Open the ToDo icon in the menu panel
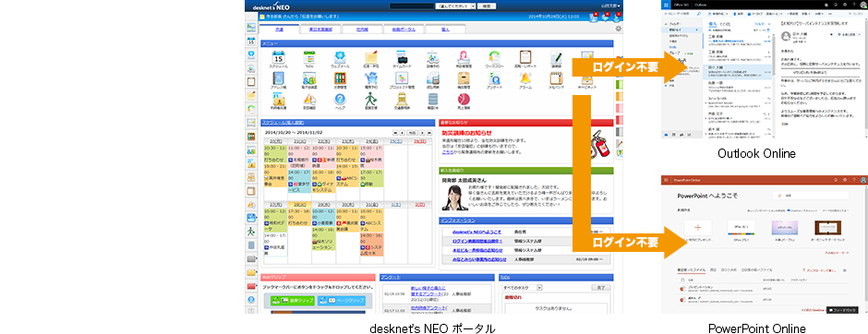Viewport: 868px width, 334px height. point(309,56)
